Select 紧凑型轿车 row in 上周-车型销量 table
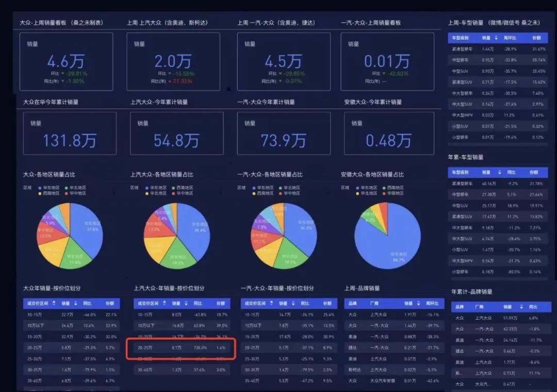The width and height of the screenshot is (557, 392). pyautogui.click(x=498, y=49)
